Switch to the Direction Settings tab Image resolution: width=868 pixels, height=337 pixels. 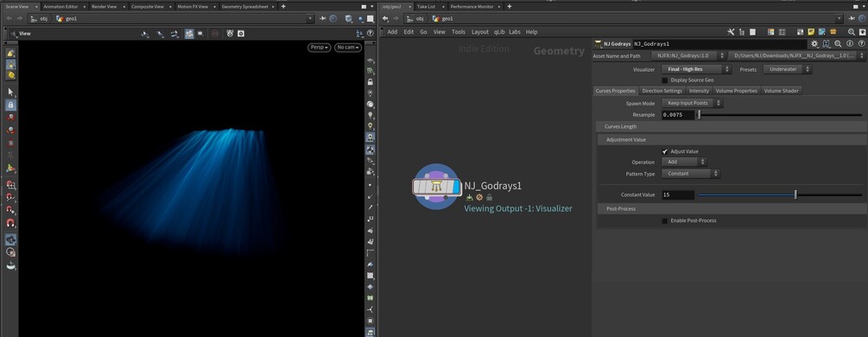click(x=662, y=91)
